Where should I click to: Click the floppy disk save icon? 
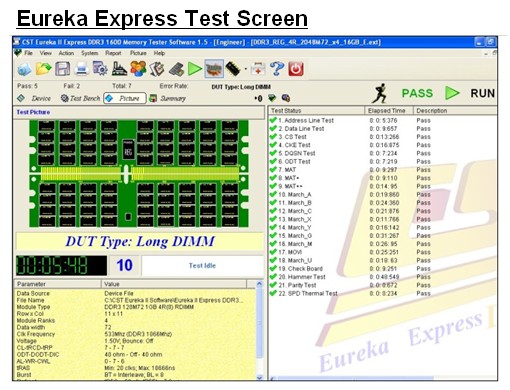point(62,69)
